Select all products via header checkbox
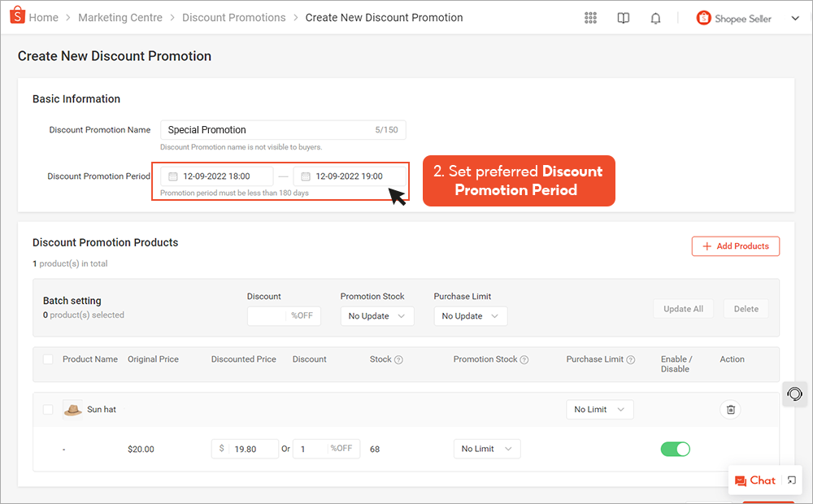This screenshot has height=504, width=813. [x=47, y=358]
